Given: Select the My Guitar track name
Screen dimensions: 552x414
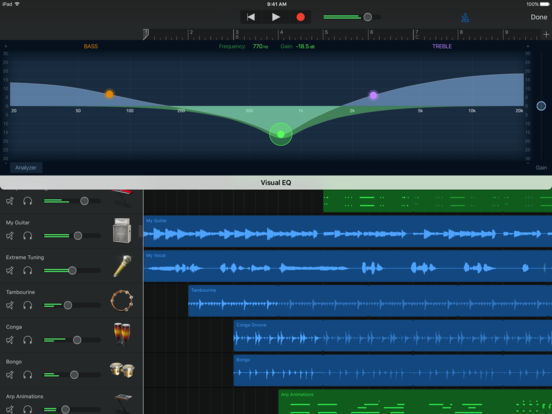Looking at the screenshot, I should (18, 222).
